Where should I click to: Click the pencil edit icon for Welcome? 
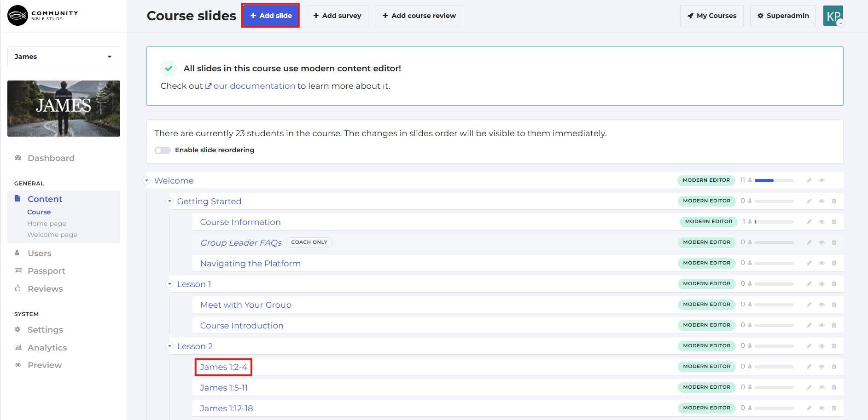[809, 180]
